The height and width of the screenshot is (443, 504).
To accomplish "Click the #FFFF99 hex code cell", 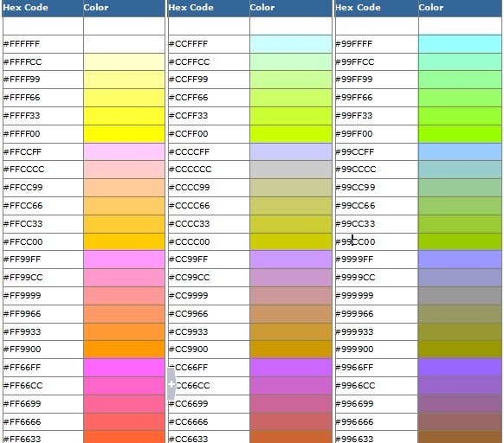I will coord(43,80).
